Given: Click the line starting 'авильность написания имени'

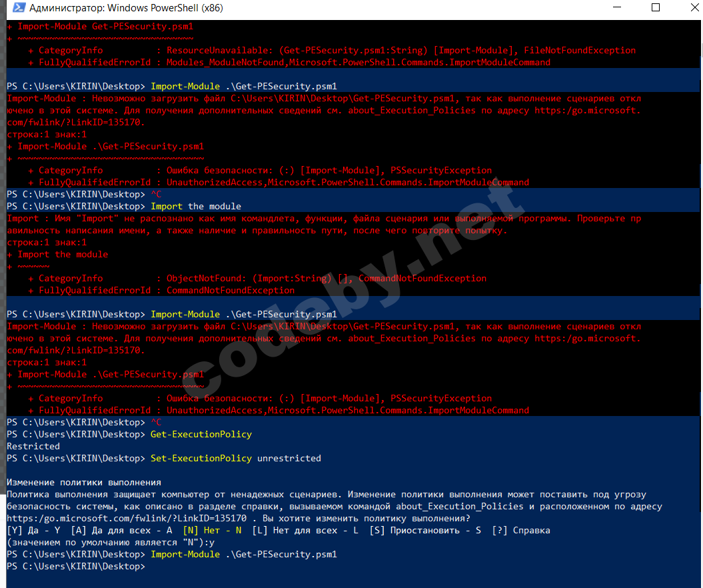Looking at the screenshot, I should click(x=257, y=231).
